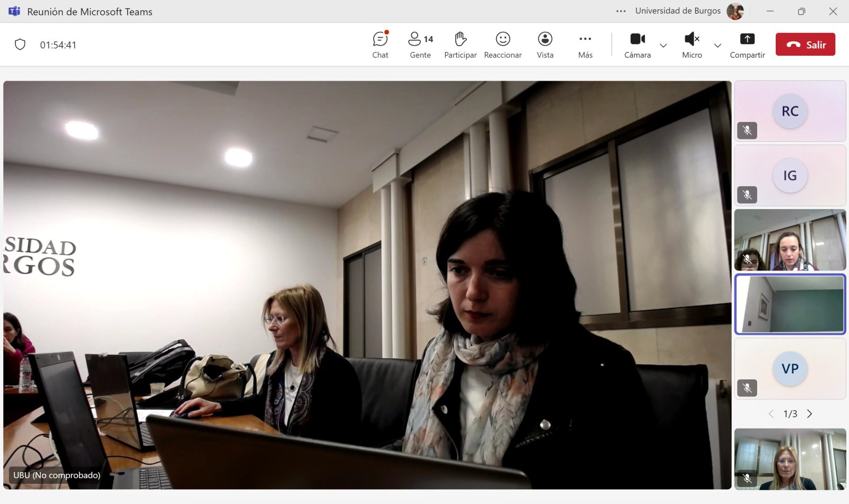Click the Universidad de Burgos profile avatar
Screen dimensions: 849x504
click(735, 11)
